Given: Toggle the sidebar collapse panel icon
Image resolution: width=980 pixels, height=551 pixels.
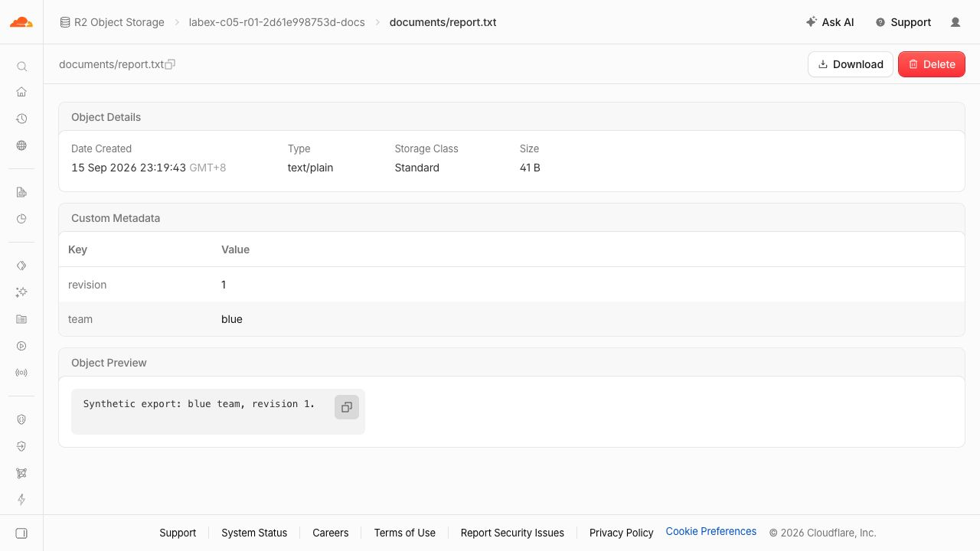Looking at the screenshot, I should tap(21, 533).
